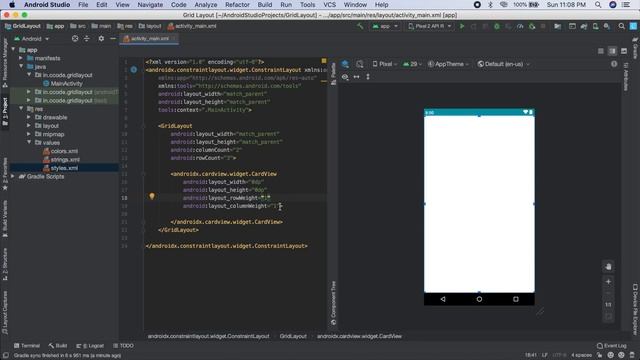
Task: Open the Apple menu
Action: coord(12,5)
